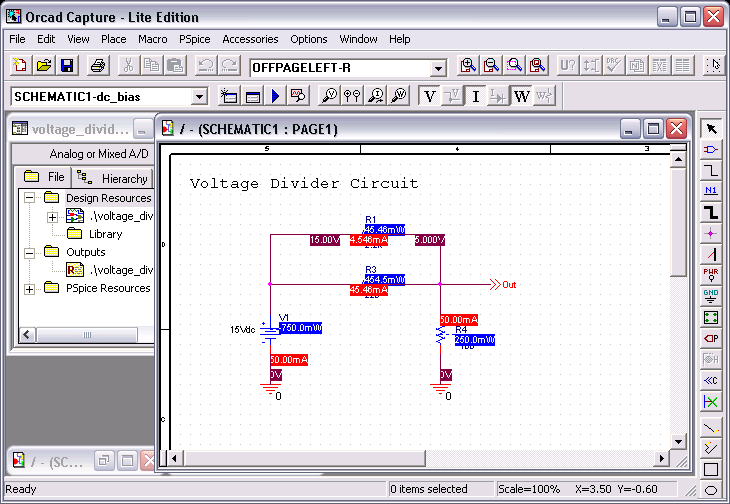Choose the Select arrow tool in the palette

point(711,128)
